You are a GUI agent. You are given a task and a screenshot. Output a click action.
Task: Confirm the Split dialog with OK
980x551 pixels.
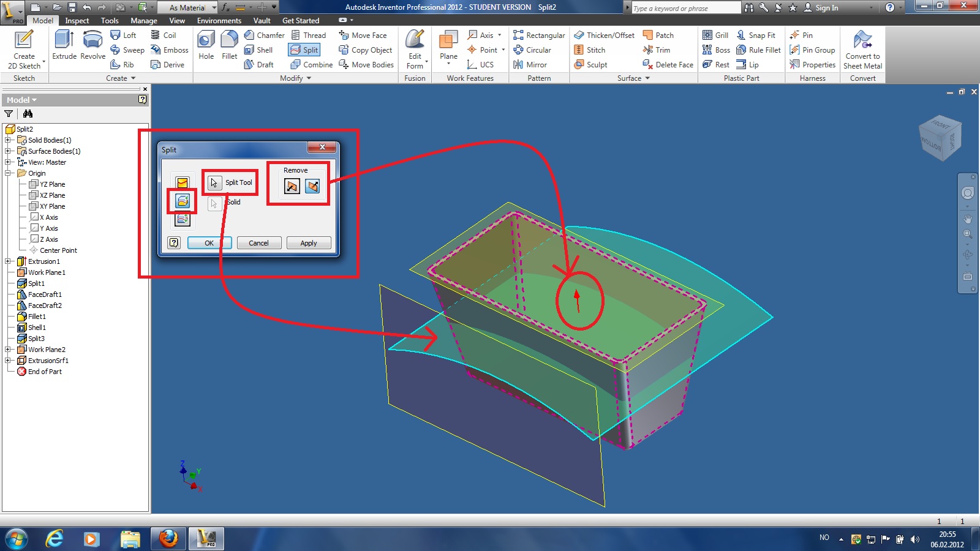209,243
